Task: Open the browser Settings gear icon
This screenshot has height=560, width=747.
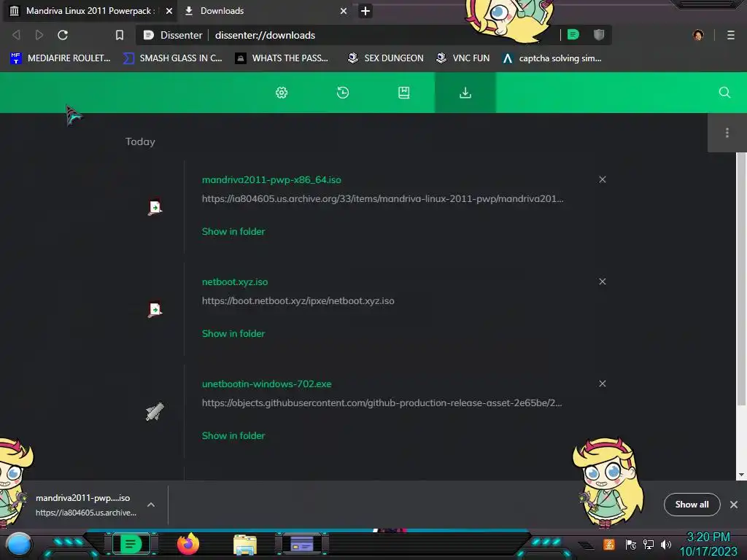Action: coord(282,93)
